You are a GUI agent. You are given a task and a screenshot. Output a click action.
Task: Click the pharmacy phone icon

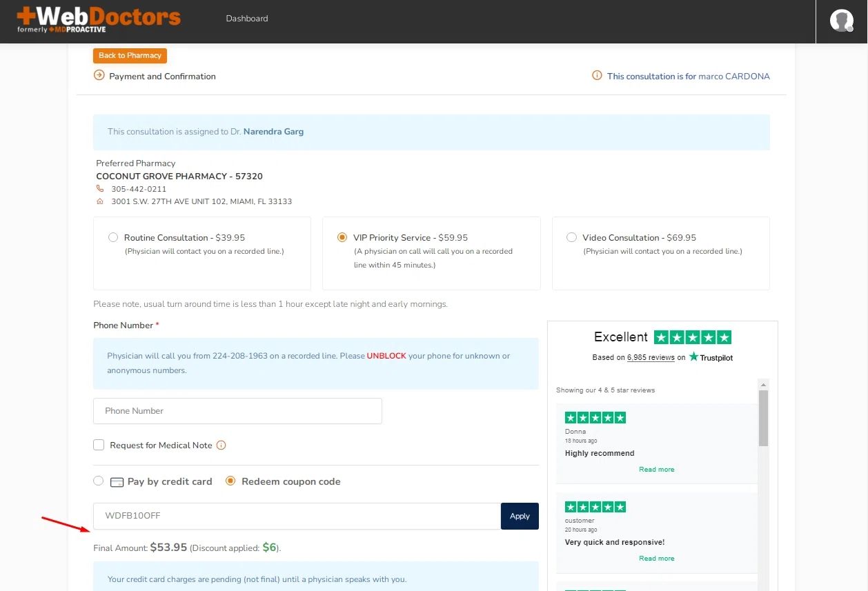(100, 189)
